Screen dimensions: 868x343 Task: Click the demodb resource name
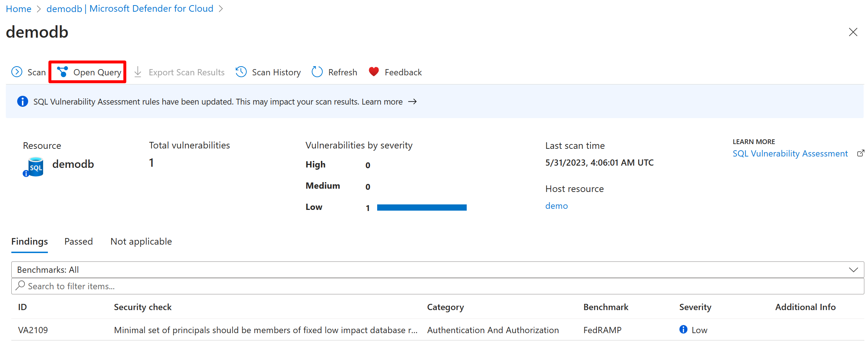[73, 164]
